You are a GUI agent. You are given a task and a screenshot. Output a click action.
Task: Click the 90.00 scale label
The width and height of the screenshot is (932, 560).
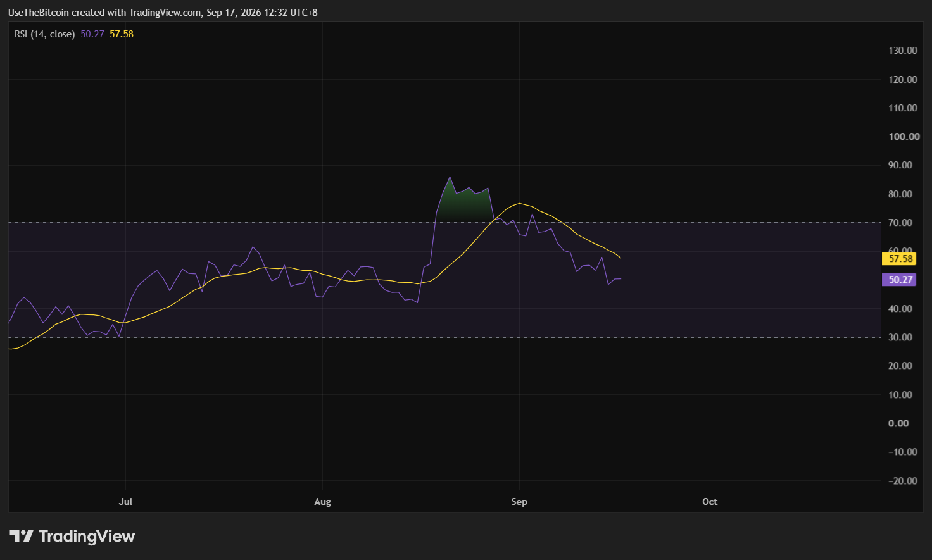tap(900, 165)
